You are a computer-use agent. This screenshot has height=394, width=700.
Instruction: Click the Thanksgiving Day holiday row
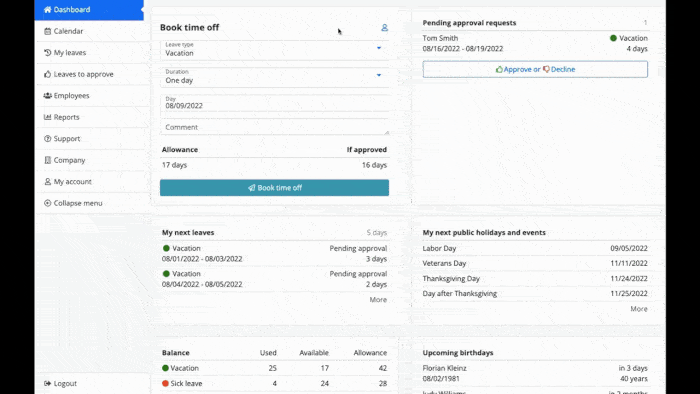535,279
